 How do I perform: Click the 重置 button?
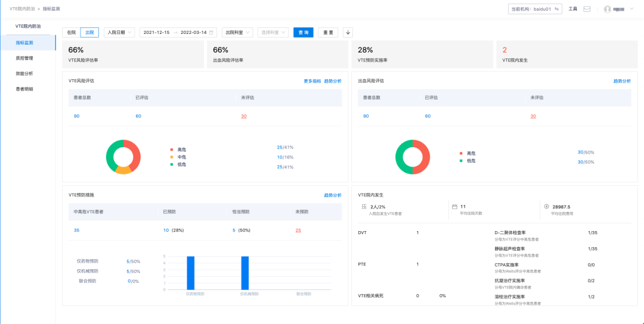click(x=328, y=33)
